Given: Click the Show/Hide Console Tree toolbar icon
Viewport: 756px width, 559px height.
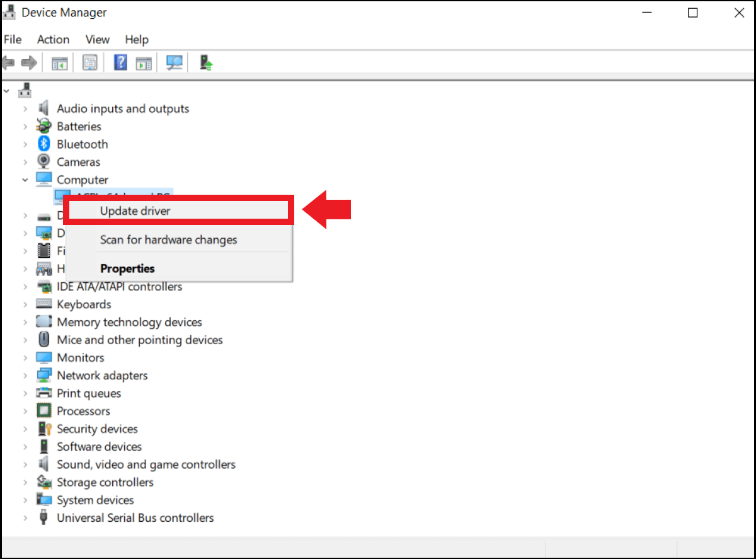Looking at the screenshot, I should [60, 63].
